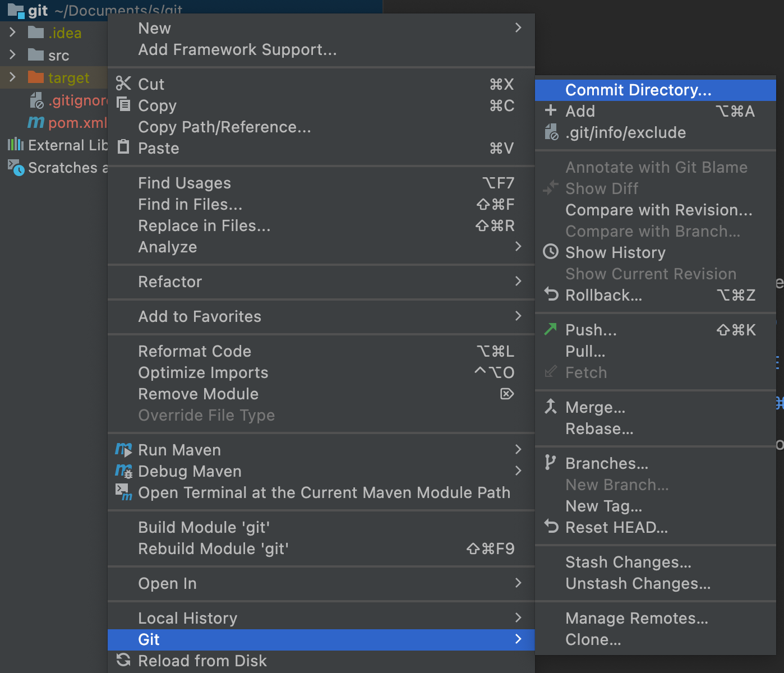This screenshot has width=784, height=673.
Task: Click the Branches fork icon
Action: pyautogui.click(x=550, y=463)
